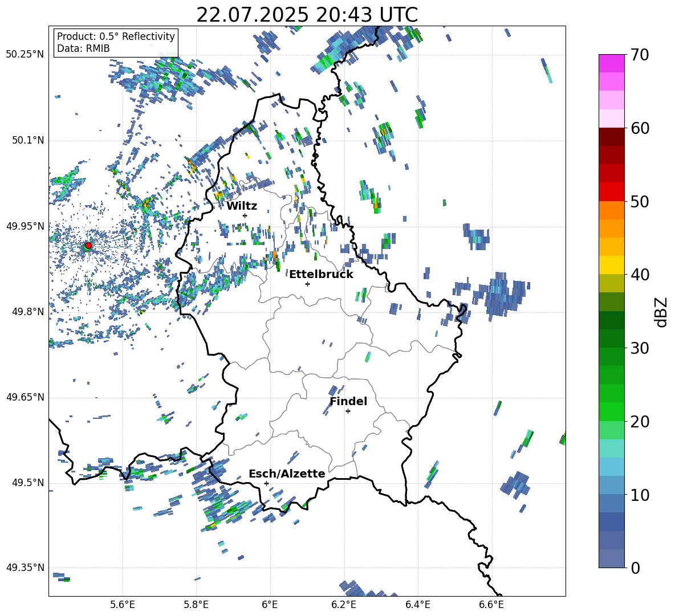Click the 60 colorbar tick label

point(640,128)
